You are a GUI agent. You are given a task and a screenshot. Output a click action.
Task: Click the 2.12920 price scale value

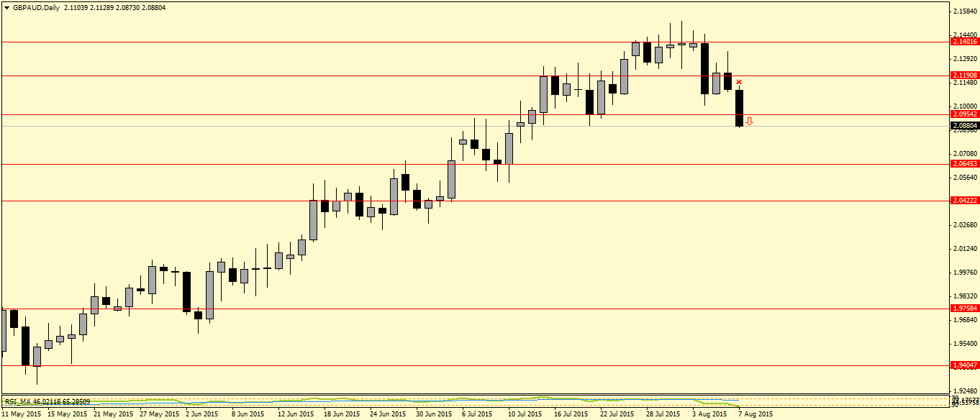[963, 59]
